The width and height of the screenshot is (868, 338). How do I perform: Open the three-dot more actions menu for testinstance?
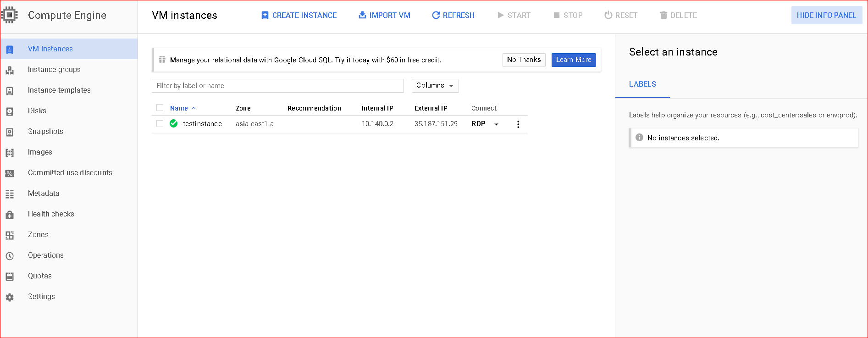[518, 124]
